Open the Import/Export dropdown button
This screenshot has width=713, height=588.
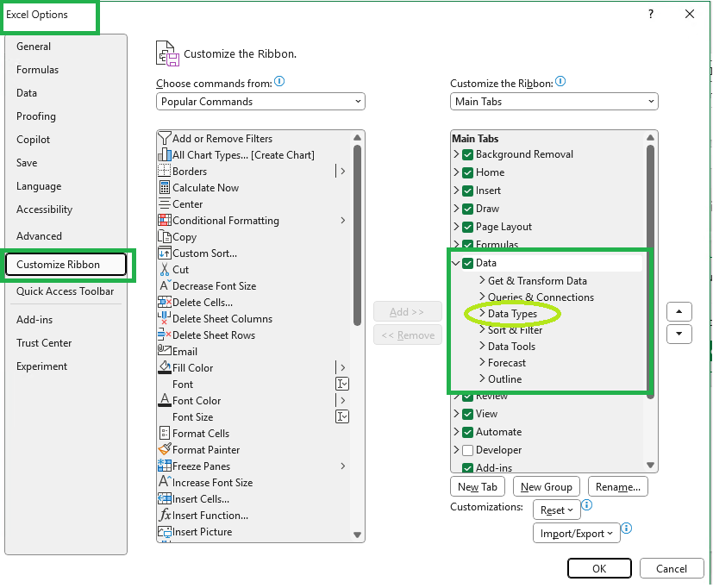tap(577, 533)
